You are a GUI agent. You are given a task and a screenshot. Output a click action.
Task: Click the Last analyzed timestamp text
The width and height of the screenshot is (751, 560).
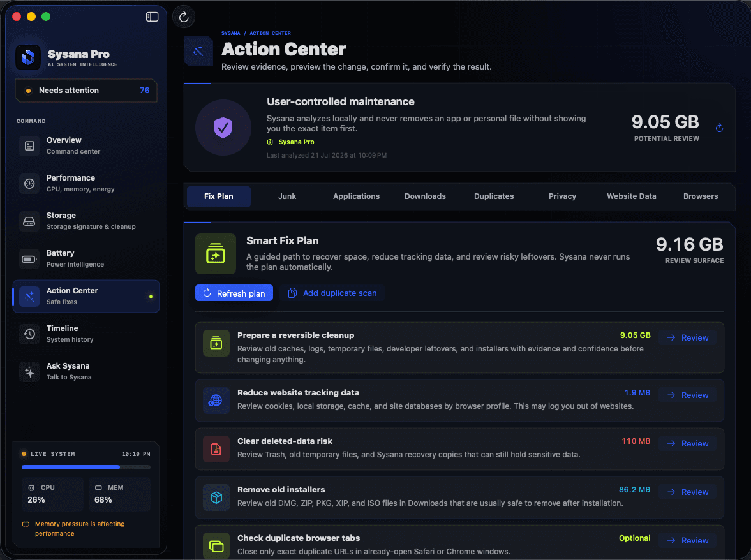coord(327,156)
